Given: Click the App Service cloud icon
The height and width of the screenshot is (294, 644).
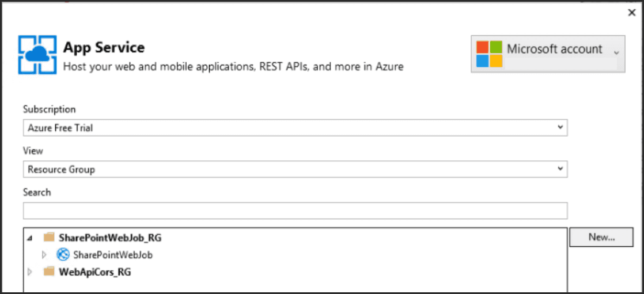Looking at the screenshot, I should (x=37, y=55).
